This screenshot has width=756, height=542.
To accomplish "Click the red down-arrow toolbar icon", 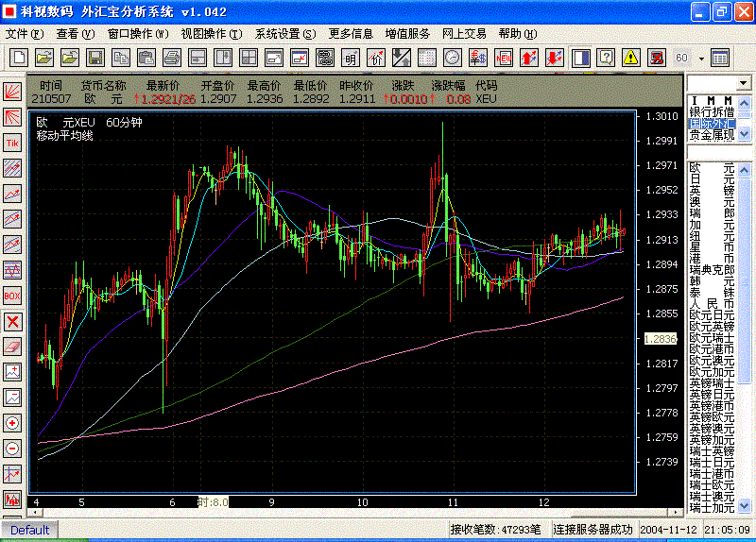I will [x=555, y=58].
